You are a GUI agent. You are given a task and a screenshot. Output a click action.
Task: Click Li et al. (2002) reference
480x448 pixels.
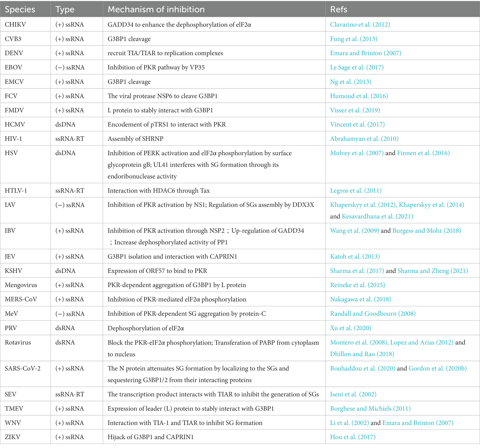[349, 423]
